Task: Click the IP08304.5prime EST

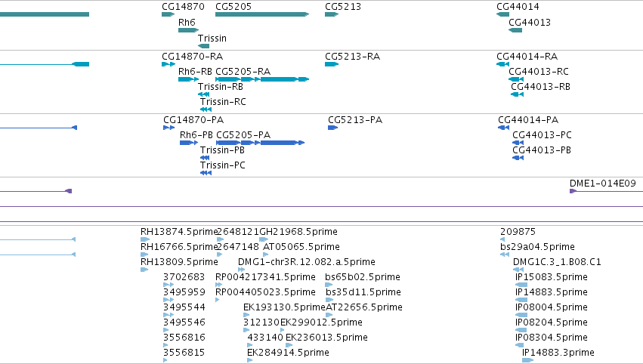Action: pyautogui.click(x=520, y=345)
